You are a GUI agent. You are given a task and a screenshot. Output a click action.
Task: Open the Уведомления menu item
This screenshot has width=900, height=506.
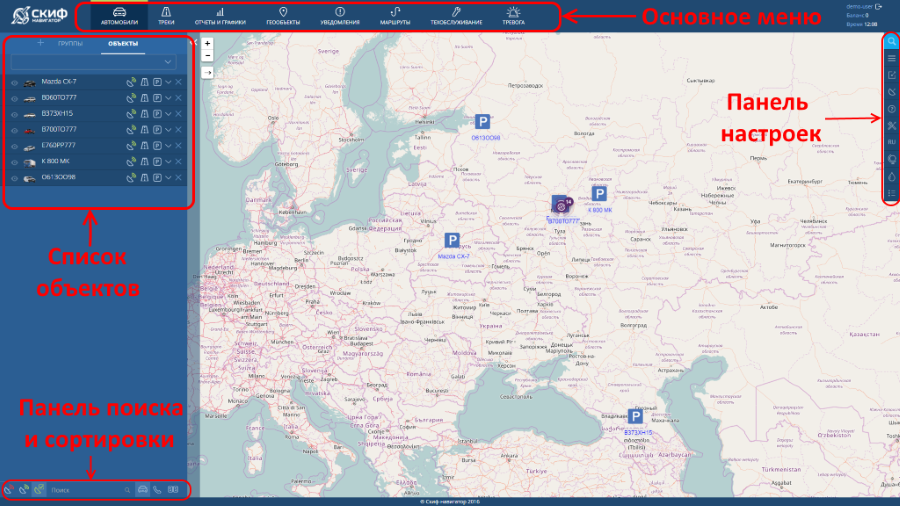pyautogui.click(x=340, y=16)
